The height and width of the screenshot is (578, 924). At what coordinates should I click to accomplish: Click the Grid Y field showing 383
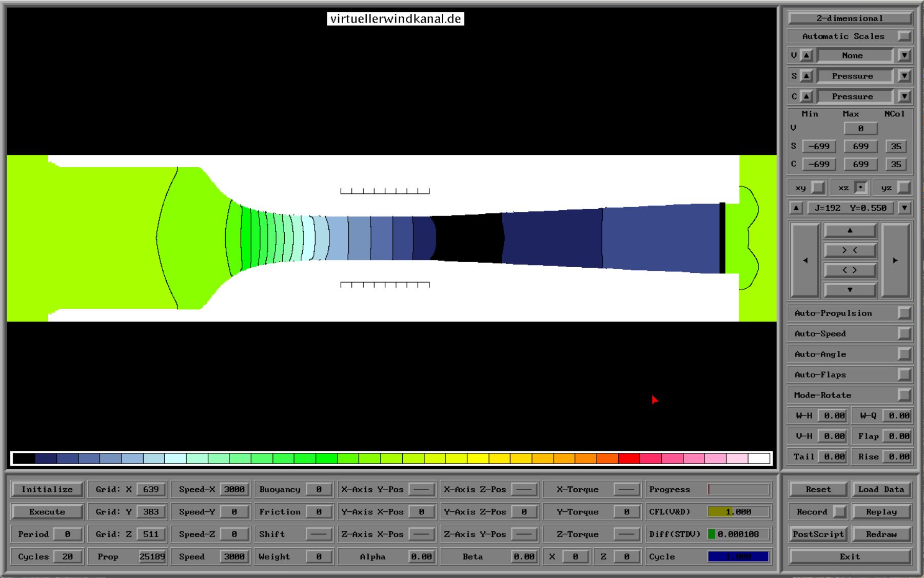pyautogui.click(x=151, y=512)
